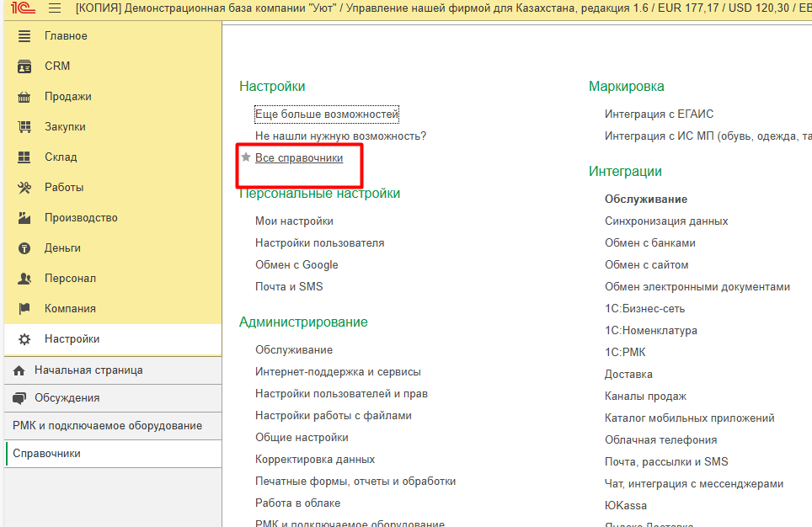Screen dimensions: 812x527
Task: Open Обмен с банками link
Action: (x=649, y=243)
